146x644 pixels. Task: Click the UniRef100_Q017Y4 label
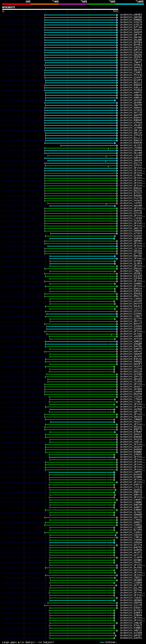(x=131, y=163)
